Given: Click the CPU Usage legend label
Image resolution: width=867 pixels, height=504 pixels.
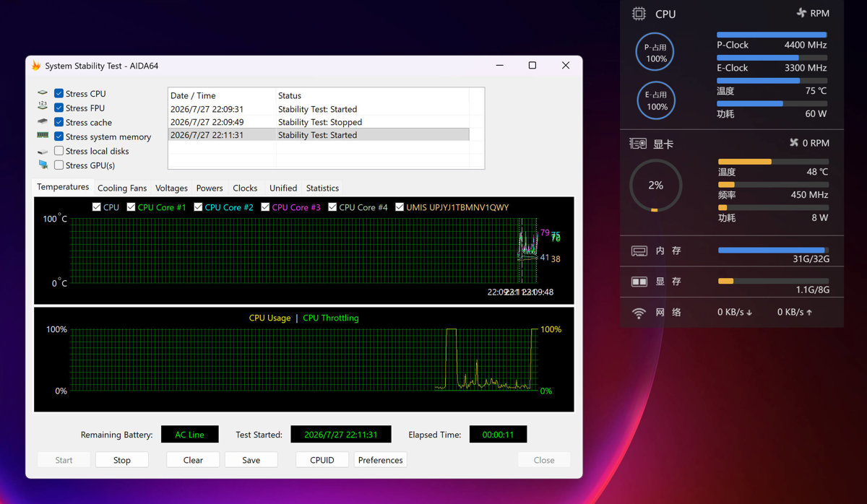Looking at the screenshot, I should [x=269, y=318].
